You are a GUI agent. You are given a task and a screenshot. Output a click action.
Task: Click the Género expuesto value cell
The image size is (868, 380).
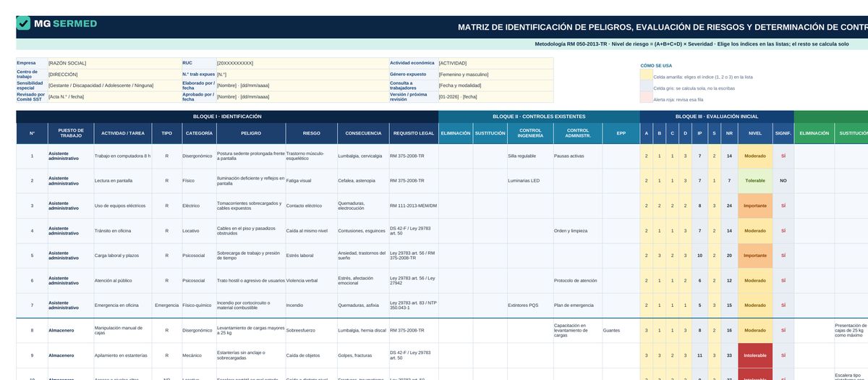[x=495, y=74]
